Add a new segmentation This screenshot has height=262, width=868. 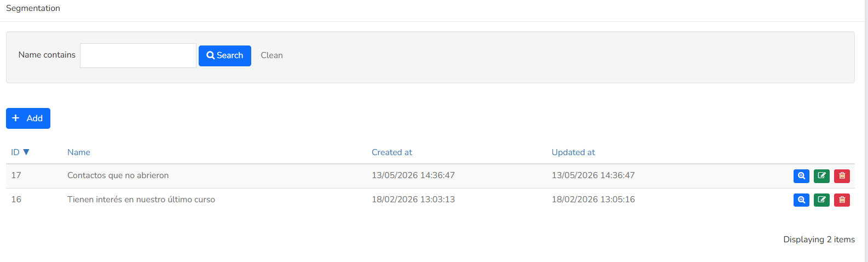[x=28, y=118]
